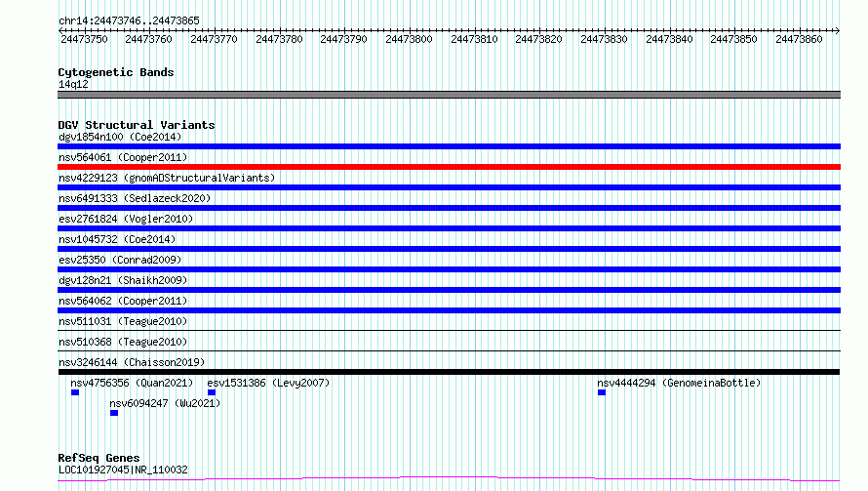
Task: Select the red nsv564061 (Cooper2011) bar
Action: [449, 167]
